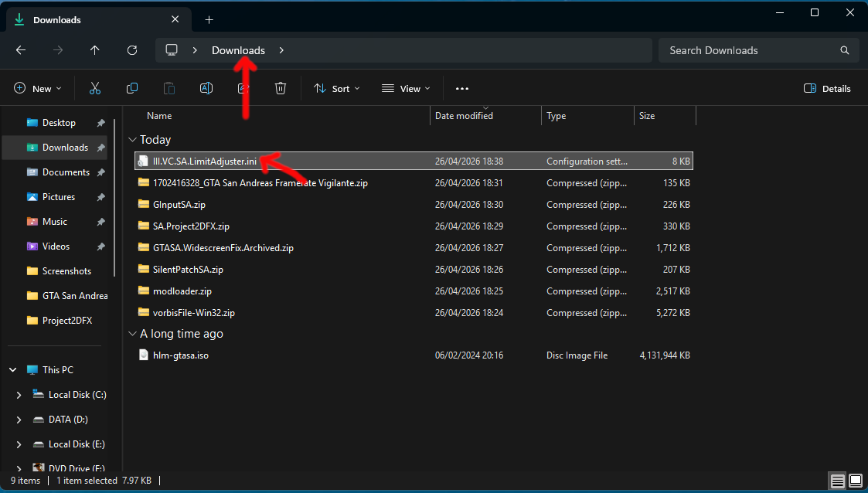Select DATA (D:) in sidebar
868x493 pixels.
[x=68, y=420]
